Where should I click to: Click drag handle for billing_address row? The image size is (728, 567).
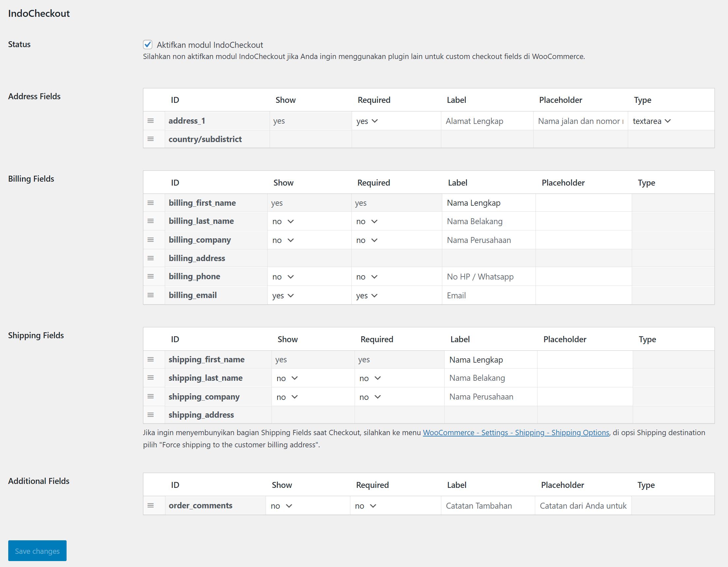151,258
